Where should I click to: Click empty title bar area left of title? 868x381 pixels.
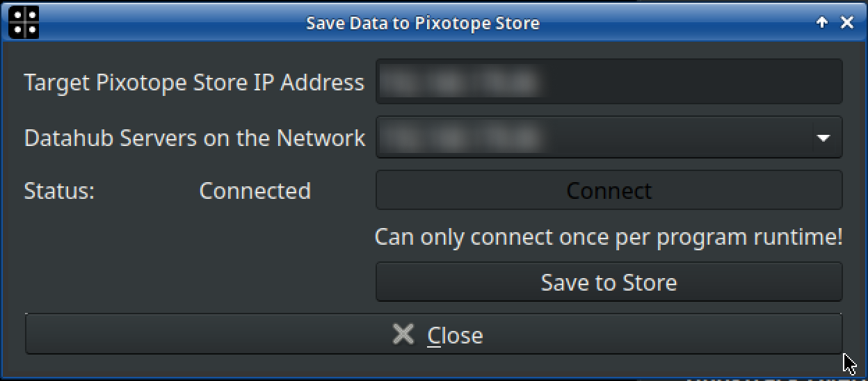click(167, 23)
